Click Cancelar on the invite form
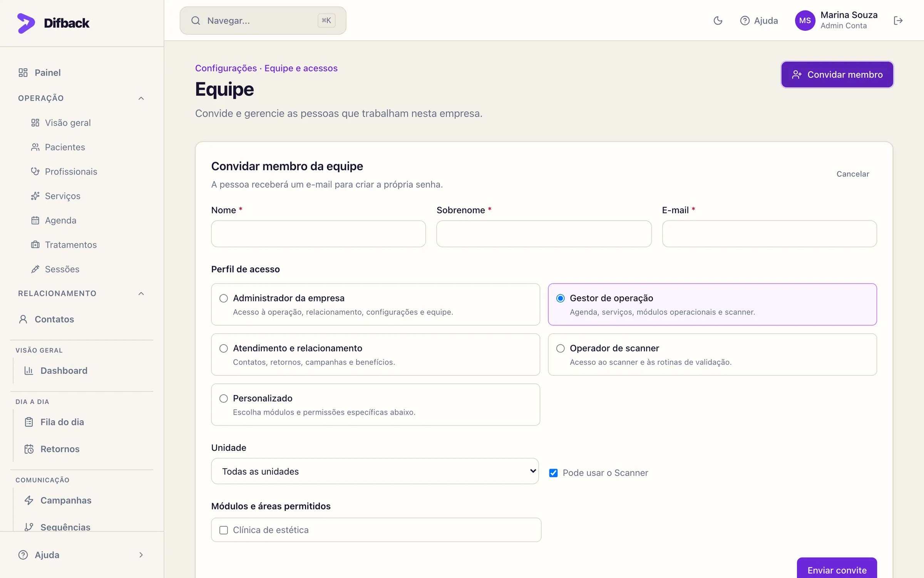924x578 pixels. (x=852, y=174)
